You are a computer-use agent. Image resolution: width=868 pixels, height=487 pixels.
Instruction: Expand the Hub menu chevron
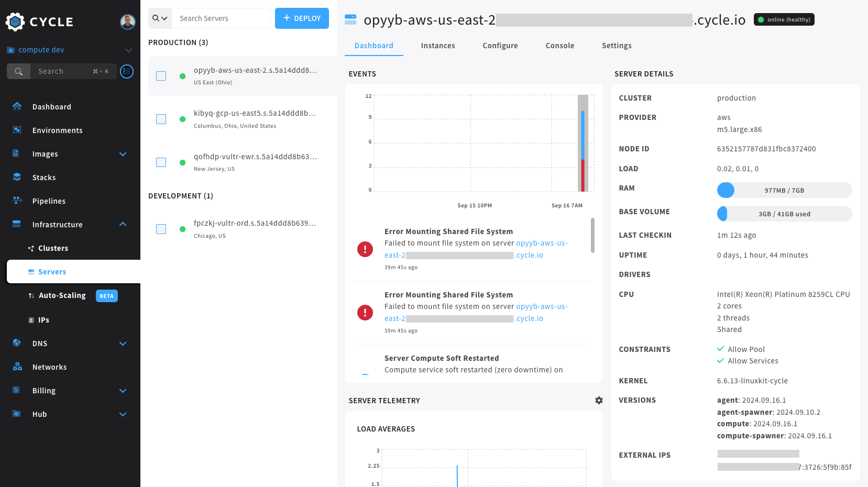pos(123,414)
